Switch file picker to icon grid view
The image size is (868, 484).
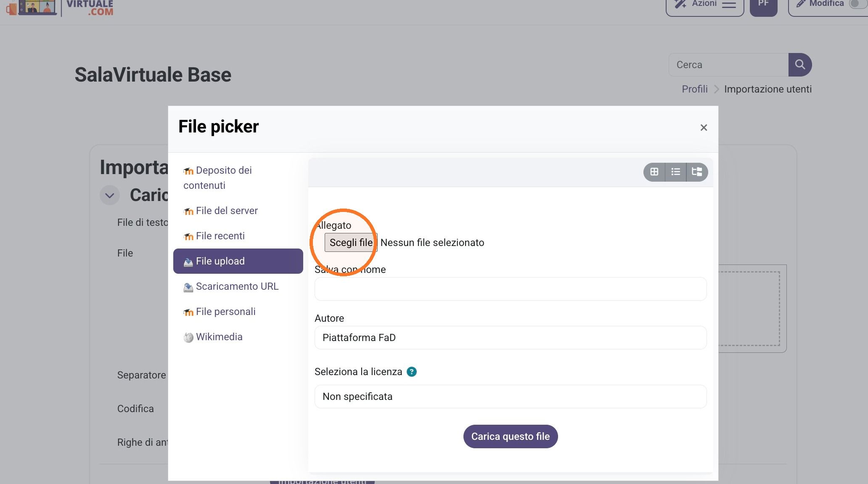point(654,172)
